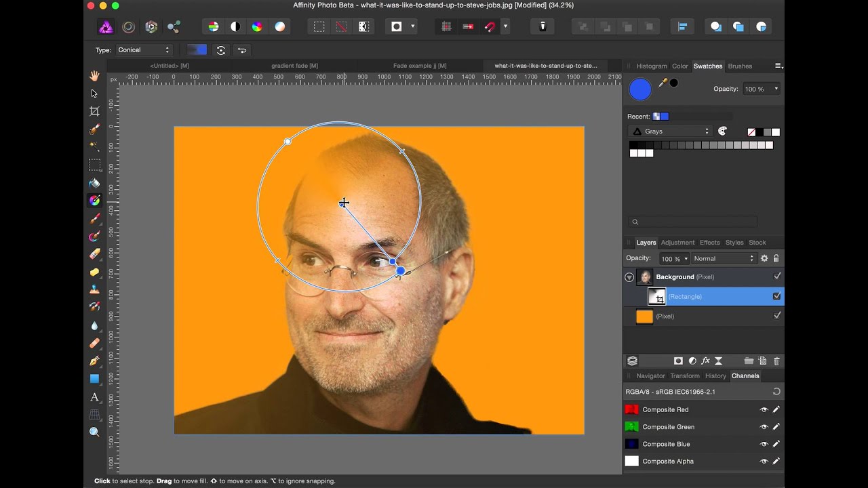Switch to the Develop persona
This screenshot has width=868, height=488.
pos(151,27)
